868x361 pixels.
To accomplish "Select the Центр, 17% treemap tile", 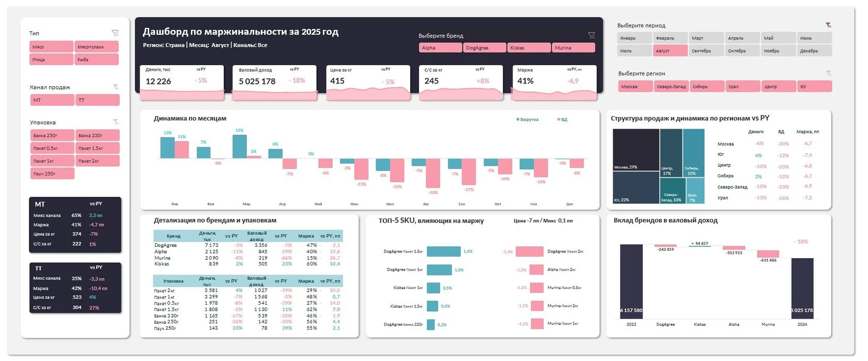I will pos(671,153).
